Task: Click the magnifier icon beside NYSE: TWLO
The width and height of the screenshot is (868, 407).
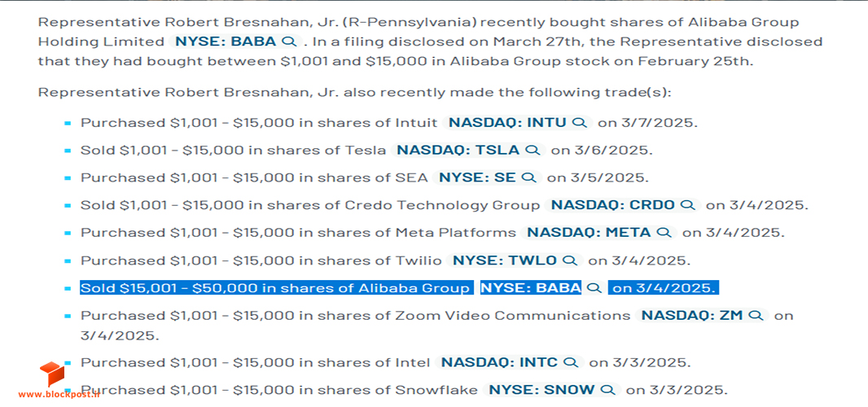Action: (x=570, y=260)
